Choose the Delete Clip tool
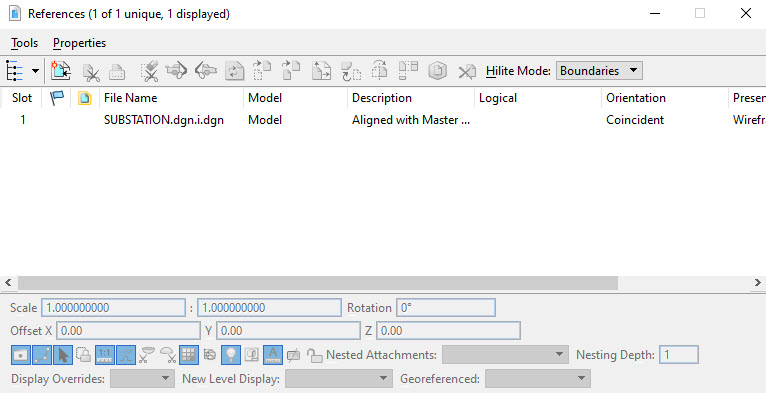Image resolution: width=766 pixels, height=393 pixels. [149, 71]
